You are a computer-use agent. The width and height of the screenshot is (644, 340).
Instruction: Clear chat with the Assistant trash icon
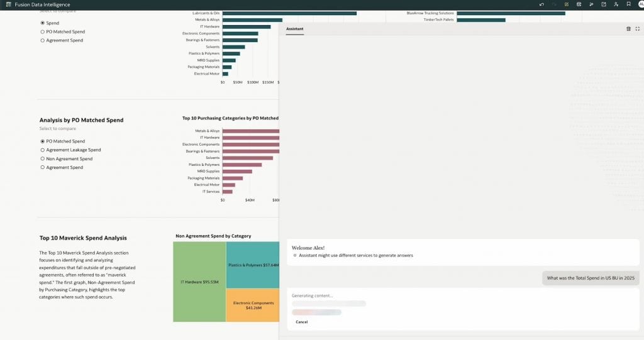coord(628,29)
